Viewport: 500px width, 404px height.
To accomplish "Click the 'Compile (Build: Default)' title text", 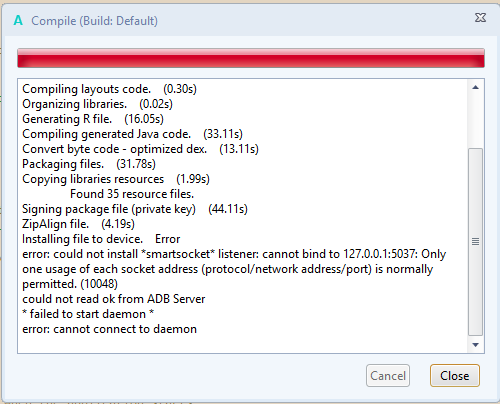I will [x=94, y=21].
